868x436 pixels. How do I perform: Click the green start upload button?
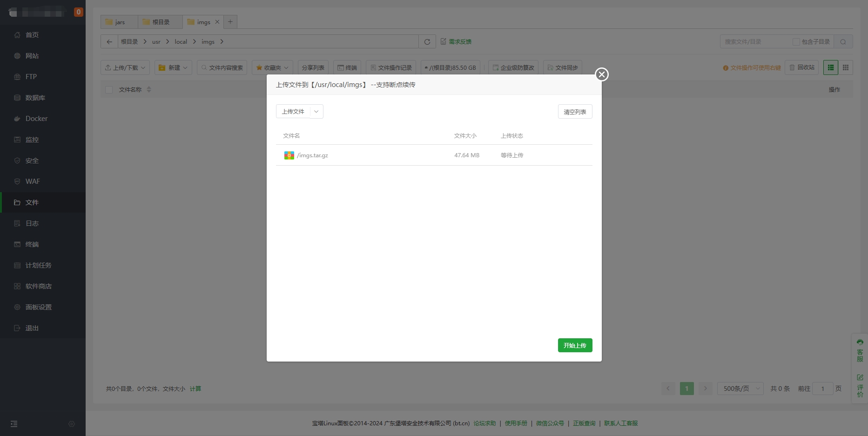575,345
